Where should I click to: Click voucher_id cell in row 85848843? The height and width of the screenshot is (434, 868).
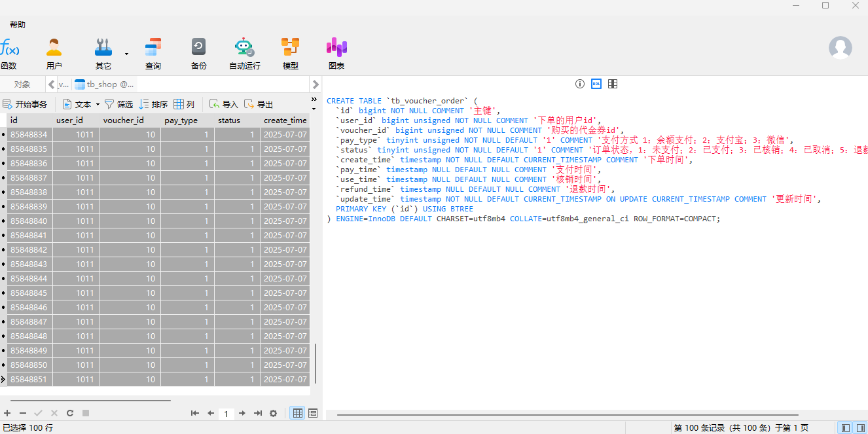(130, 264)
